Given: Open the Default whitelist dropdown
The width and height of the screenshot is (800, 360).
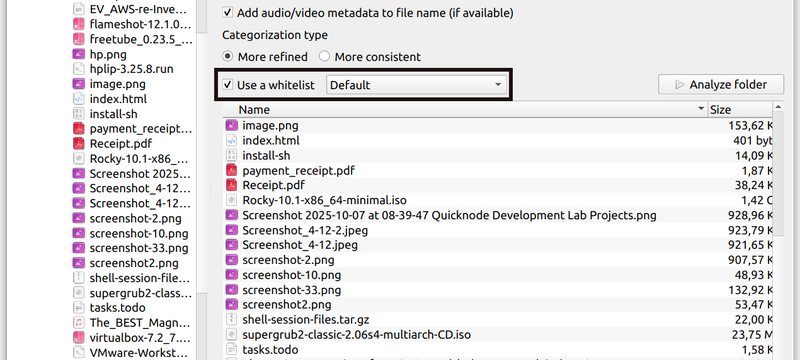Looking at the screenshot, I should pos(416,85).
